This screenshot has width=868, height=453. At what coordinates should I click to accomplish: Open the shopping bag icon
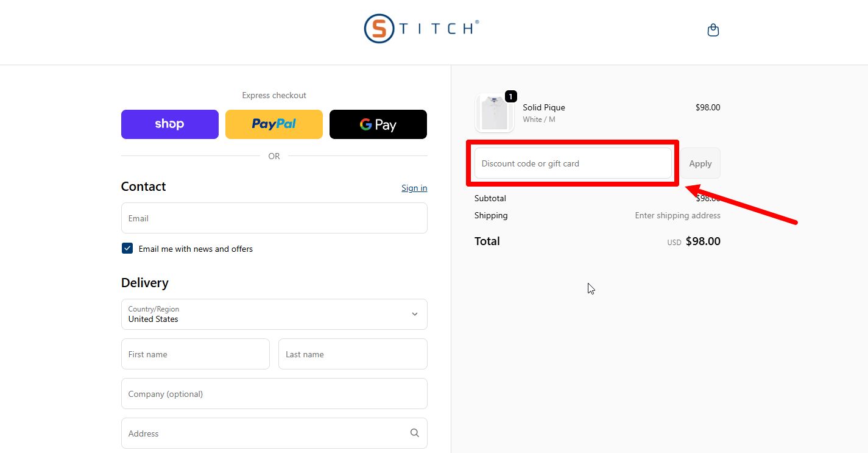713,29
